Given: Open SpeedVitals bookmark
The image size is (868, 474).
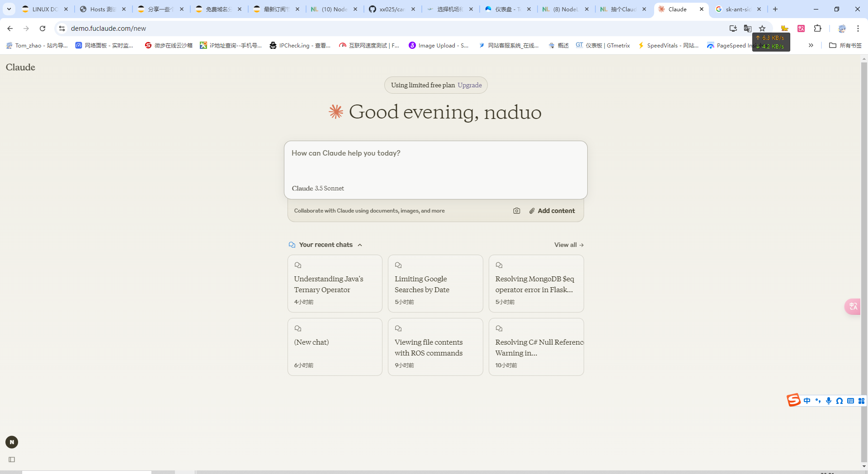Looking at the screenshot, I should pyautogui.click(x=668, y=45).
